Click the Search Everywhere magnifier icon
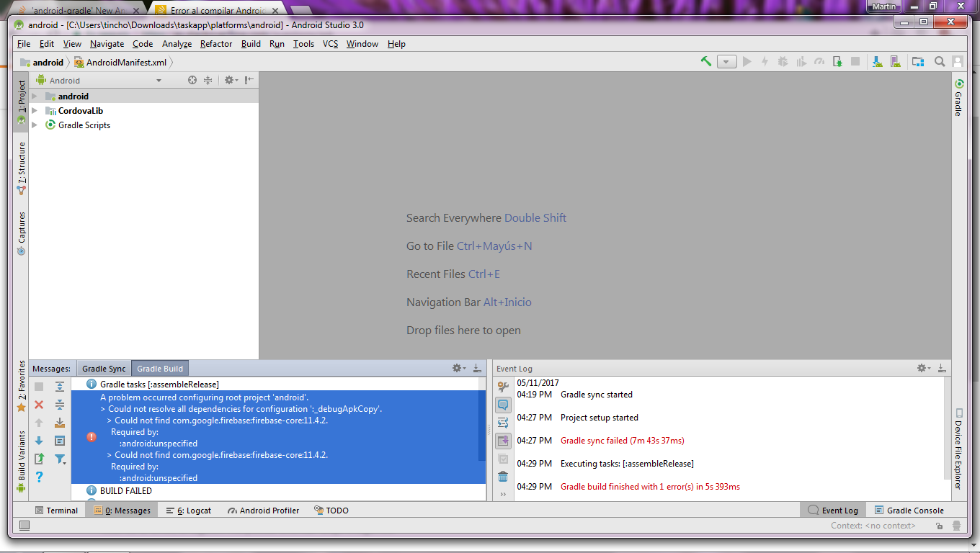The image size is (980, 553). tap(940, 62)
